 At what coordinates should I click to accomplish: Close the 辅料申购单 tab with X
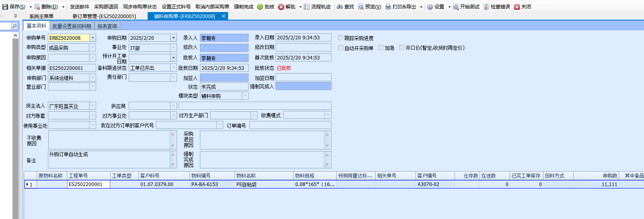(224, 16)
